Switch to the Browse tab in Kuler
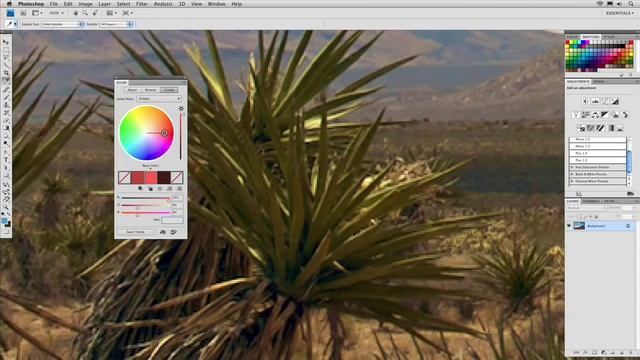This screenshot has height=360, width=640. pos(150,89)
